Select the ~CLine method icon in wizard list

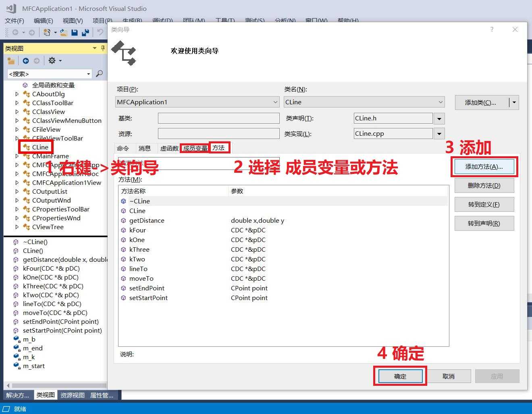pyautogui.click(x=123, y=201)
